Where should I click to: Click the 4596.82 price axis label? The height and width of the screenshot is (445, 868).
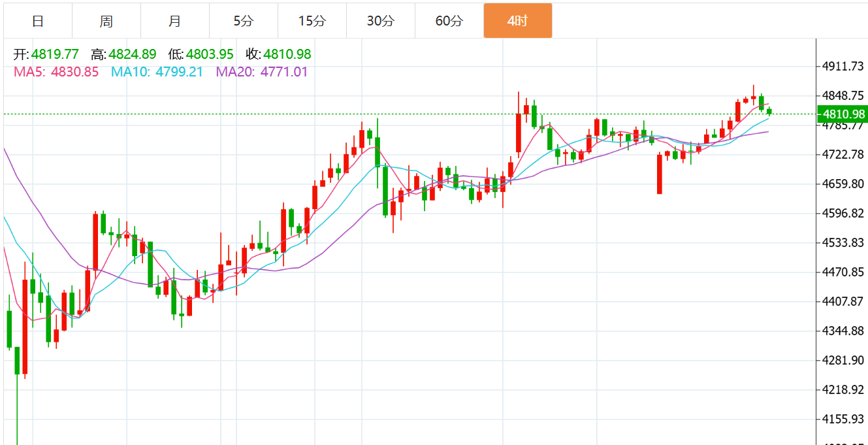(843, 213)
